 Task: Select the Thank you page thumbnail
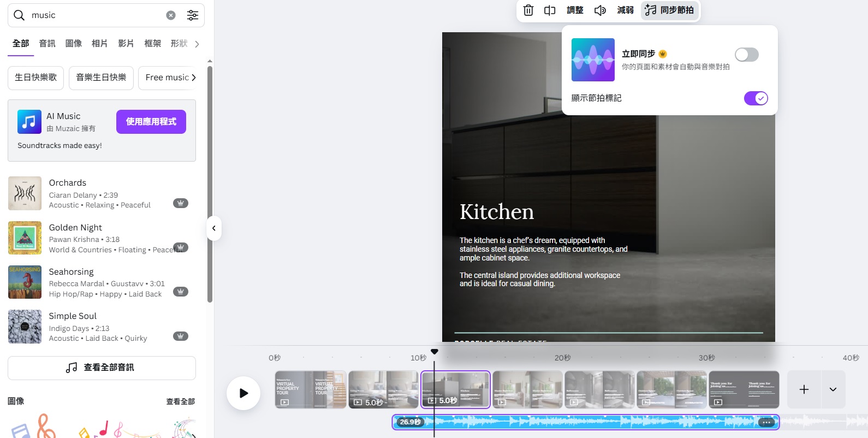pos(744,389)
